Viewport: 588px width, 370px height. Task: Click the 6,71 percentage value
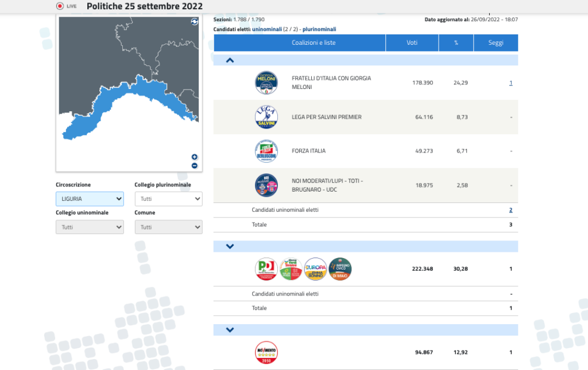pos(462,151)
